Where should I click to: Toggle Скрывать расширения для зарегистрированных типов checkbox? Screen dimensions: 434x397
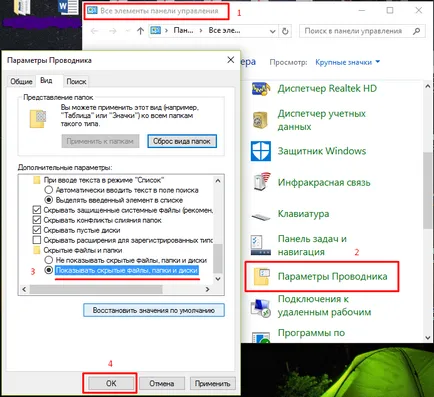tap(37, 240)
